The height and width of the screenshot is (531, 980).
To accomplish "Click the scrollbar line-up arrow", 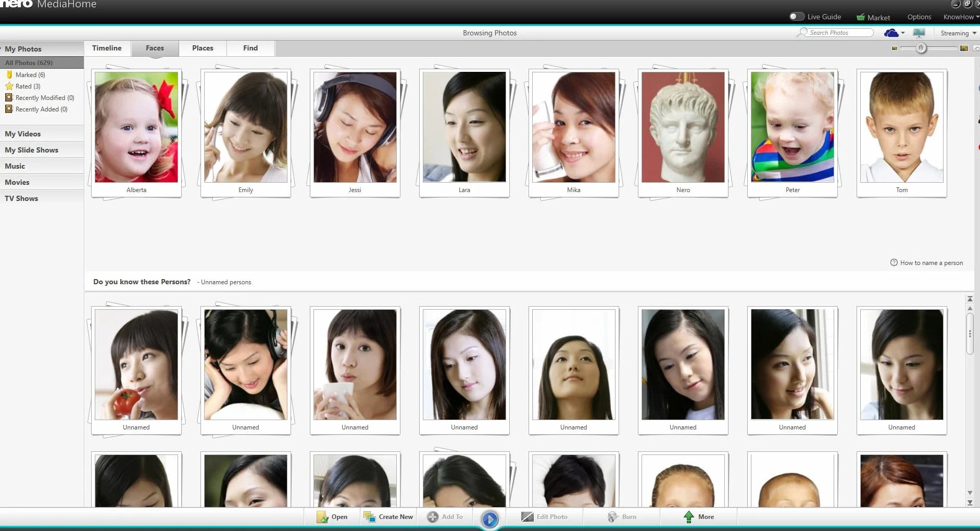I will coord(970,308).
